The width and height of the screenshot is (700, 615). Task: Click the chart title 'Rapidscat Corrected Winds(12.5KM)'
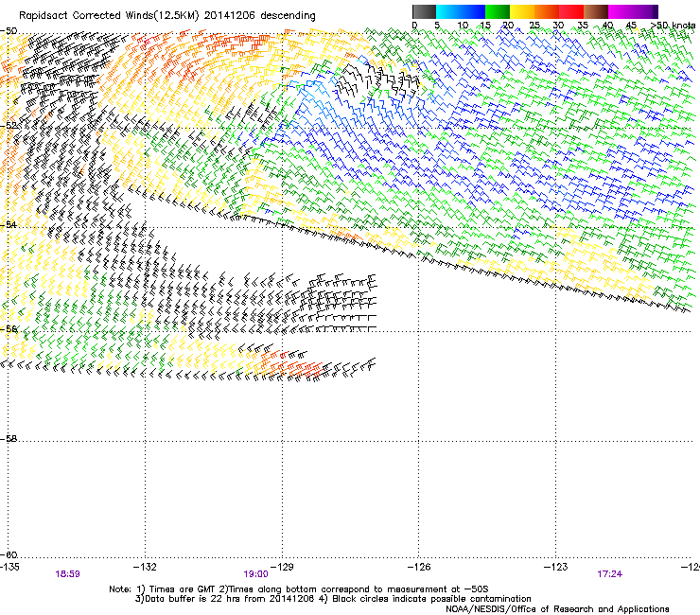[x=109, y=16]
